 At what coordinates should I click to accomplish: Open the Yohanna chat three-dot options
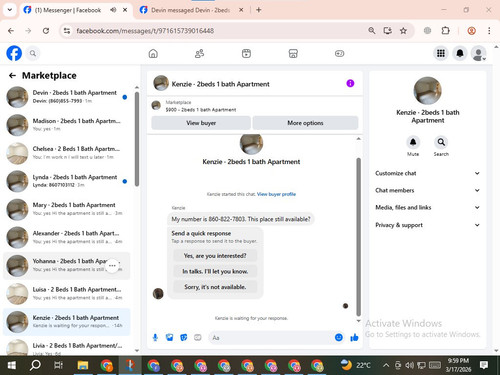[x=112, y=266]
